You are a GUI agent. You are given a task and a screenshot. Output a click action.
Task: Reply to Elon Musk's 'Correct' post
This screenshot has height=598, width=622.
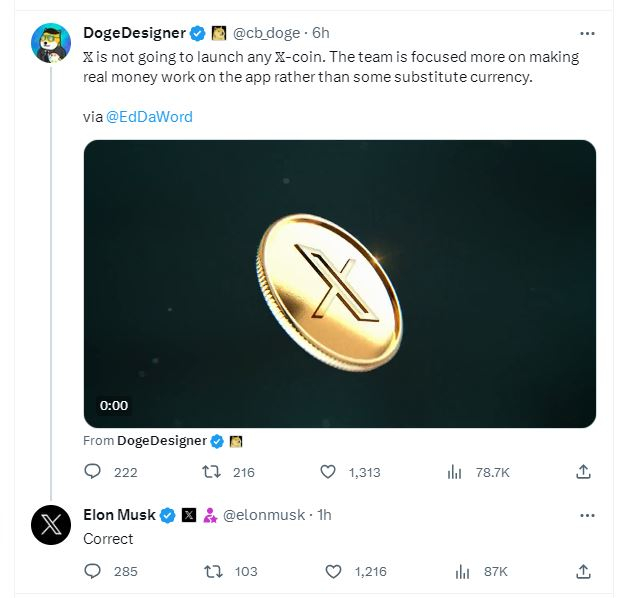pyautogui.click(x=92, y=571)
